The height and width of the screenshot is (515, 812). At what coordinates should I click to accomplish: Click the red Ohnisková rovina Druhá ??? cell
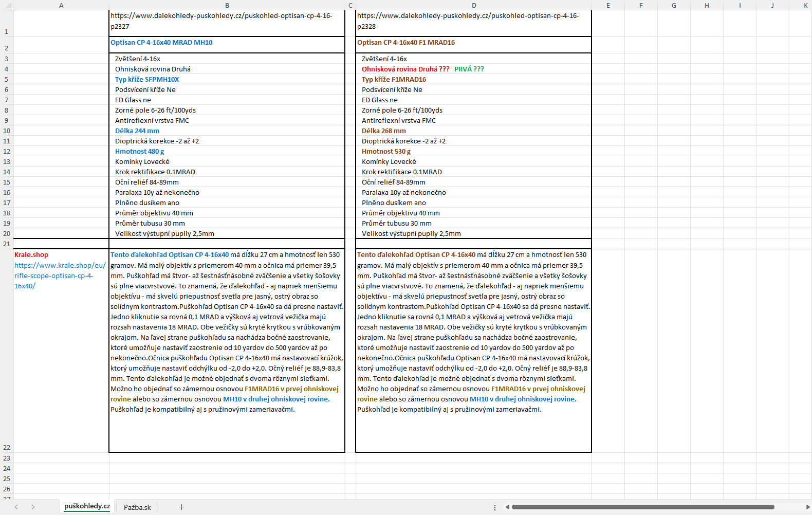(405, 69)
